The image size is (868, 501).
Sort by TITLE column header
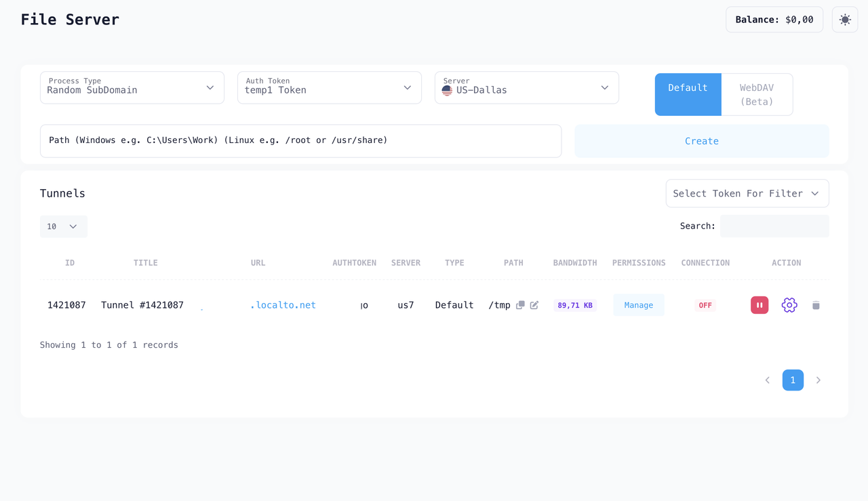pyautogui.click(x=146, y=262)
